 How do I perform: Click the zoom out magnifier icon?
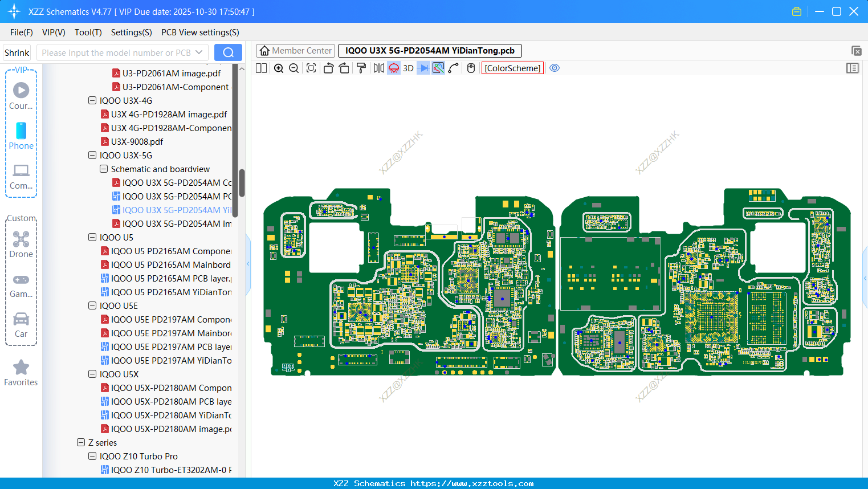pyautogui.click(x=294, y=68)
